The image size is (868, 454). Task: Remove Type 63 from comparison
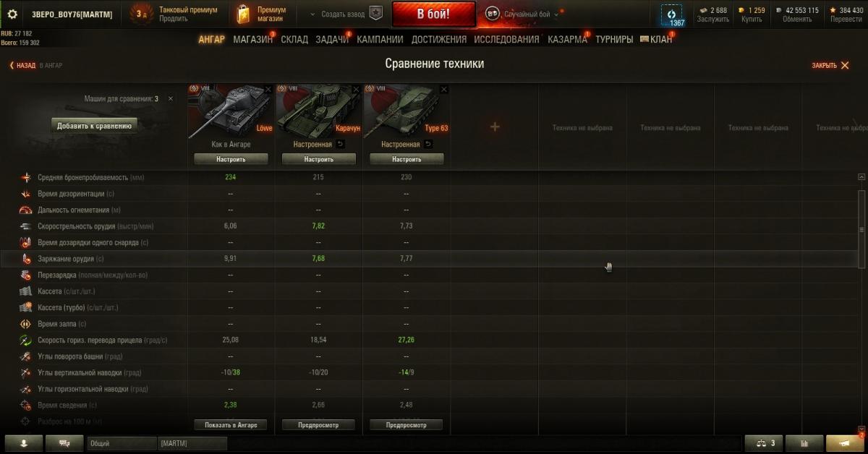[444, 89]
